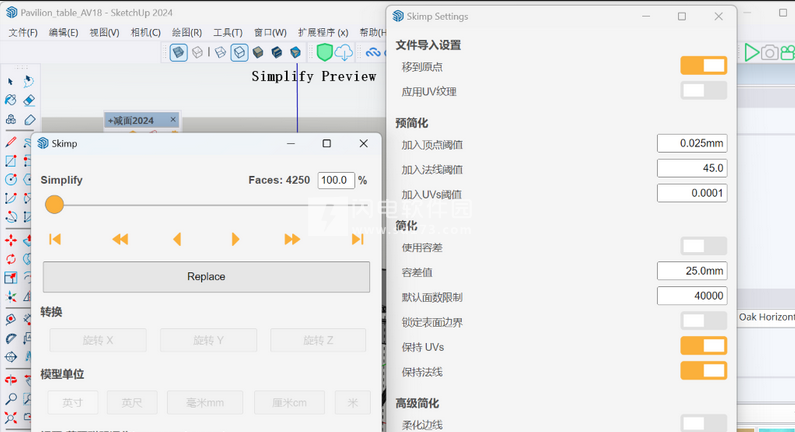Choose the Lasso select tool
Image resolution: width=795 pixels, height=432 pixels.
pos(28,81)
